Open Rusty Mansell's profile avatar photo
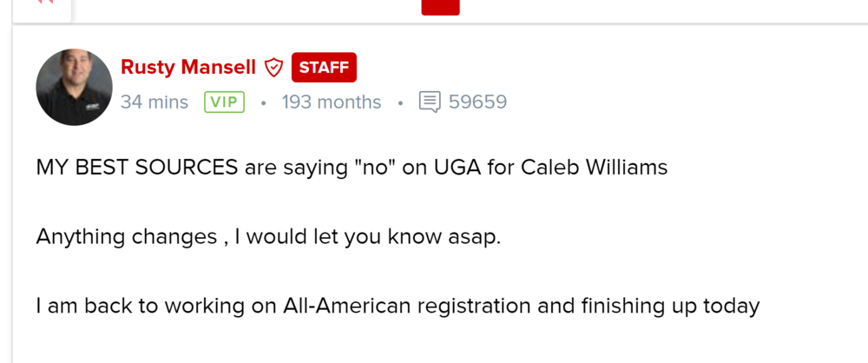This screenshot has height=363, width=868. tap(74, 87)
